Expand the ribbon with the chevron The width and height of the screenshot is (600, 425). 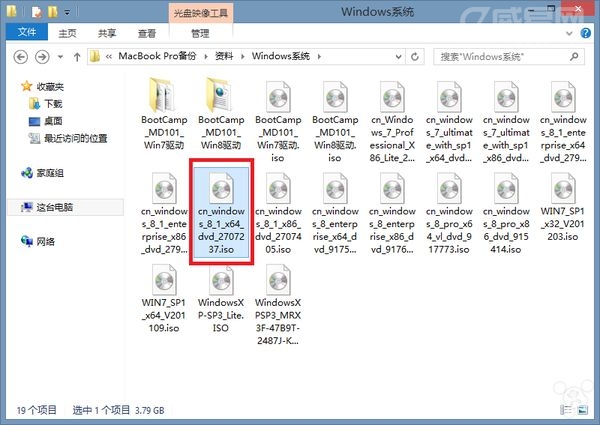[x=569, y=33]
